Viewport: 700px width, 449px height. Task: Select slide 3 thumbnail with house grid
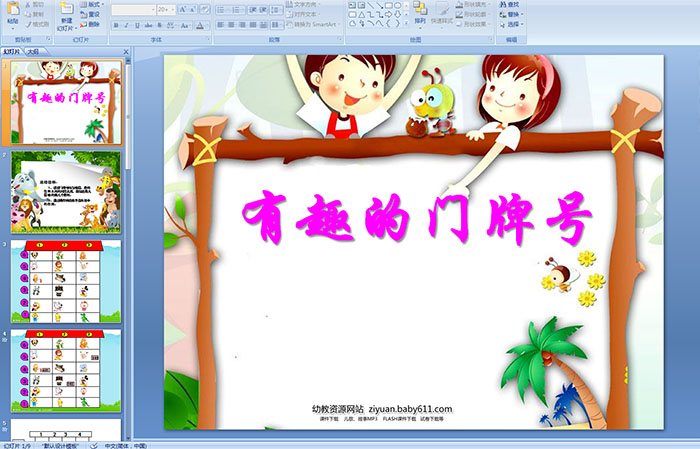(66, 281)
